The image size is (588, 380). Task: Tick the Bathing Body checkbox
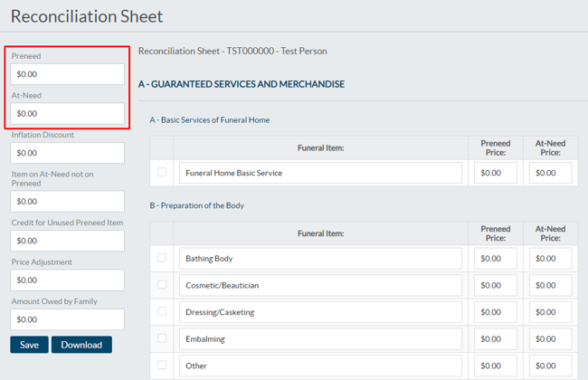[162, 258]
